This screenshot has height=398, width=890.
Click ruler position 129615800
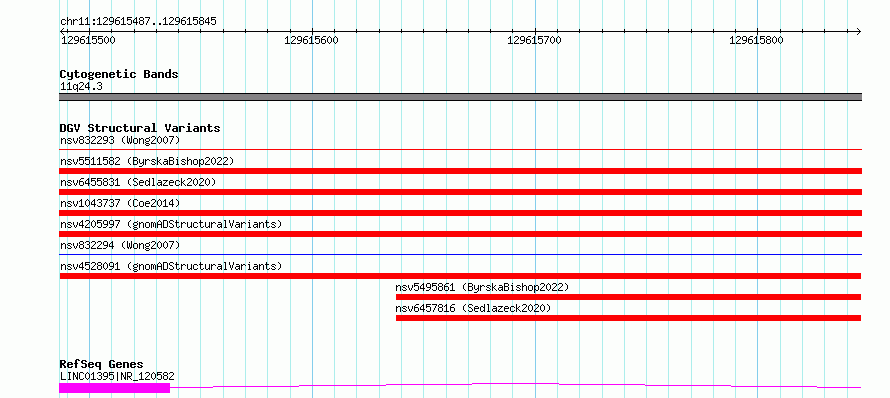pos(757,40)
